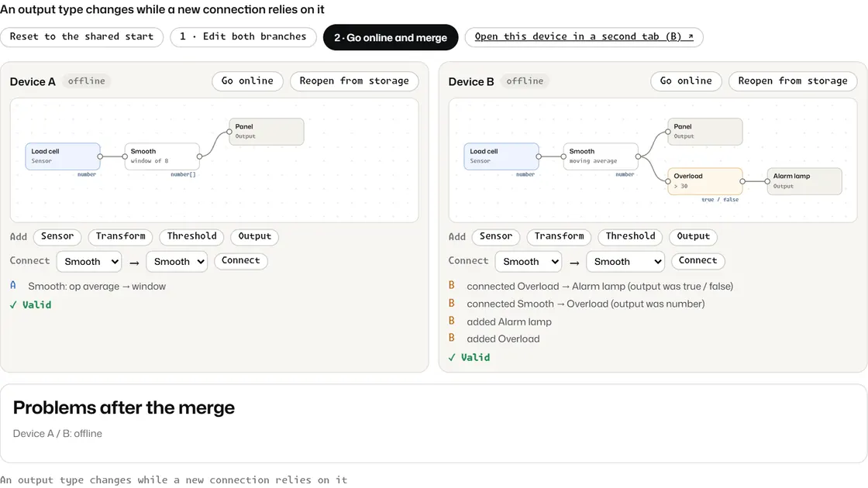Select Load cell node in Device B graph
Viewport: 868px width, 488px height.
pyautogui.click(x=501, y=156)
